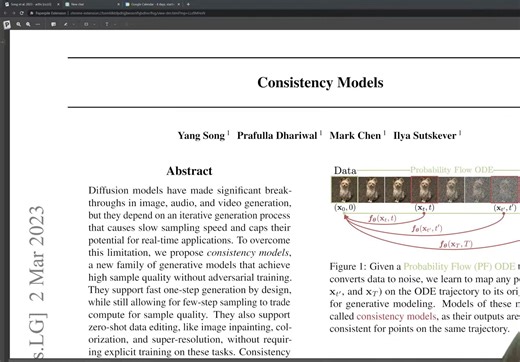Click author name Yang Song
The height and width of the screenshot is (362, 520).
coord(201,135)
